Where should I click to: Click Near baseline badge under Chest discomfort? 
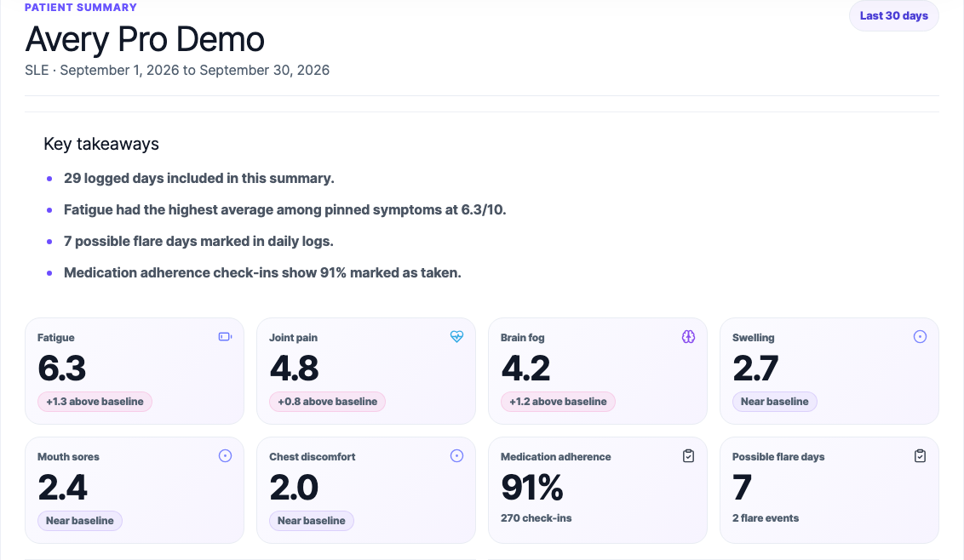point(311,521)
